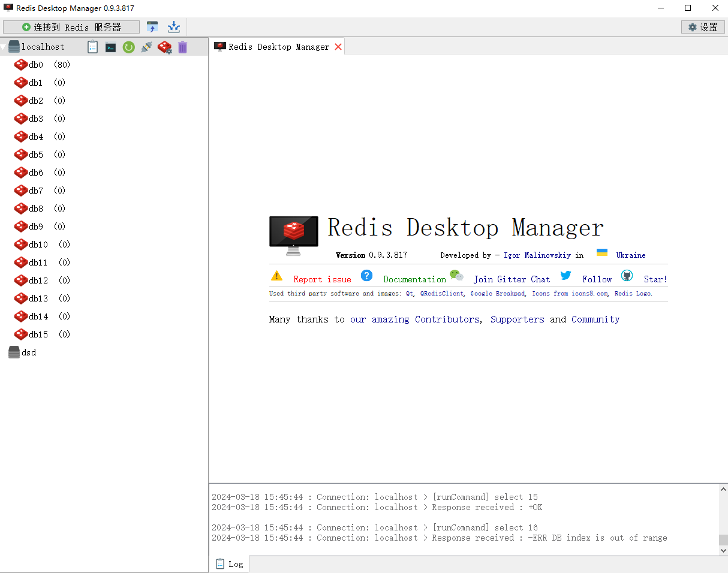Viewport: 728px width, 573px height.
Task: Disconnect from localhost using plug icon
Action: 146,47
